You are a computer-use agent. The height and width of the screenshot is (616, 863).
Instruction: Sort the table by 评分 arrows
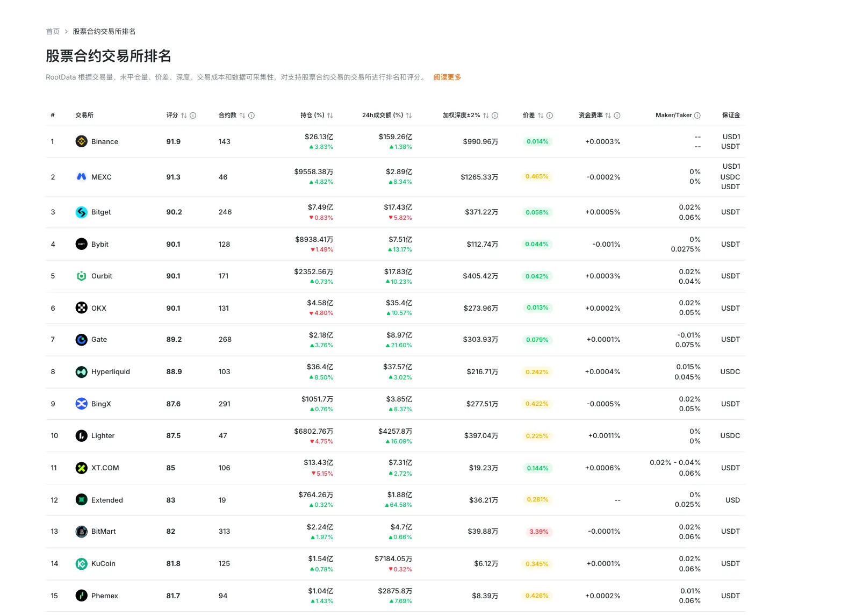click(184, 116)
